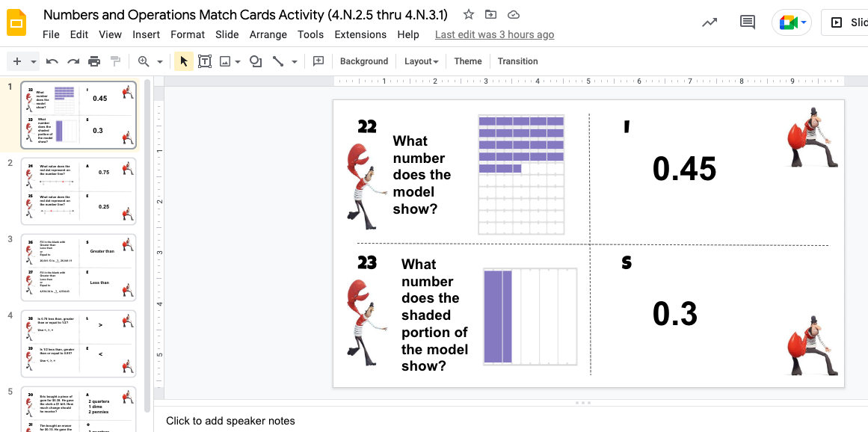Image resolution: width=868 pixels, height=432 pixels.
Task: Open the Theme panel
Action: pyautogui.click(x=468, y=61)
